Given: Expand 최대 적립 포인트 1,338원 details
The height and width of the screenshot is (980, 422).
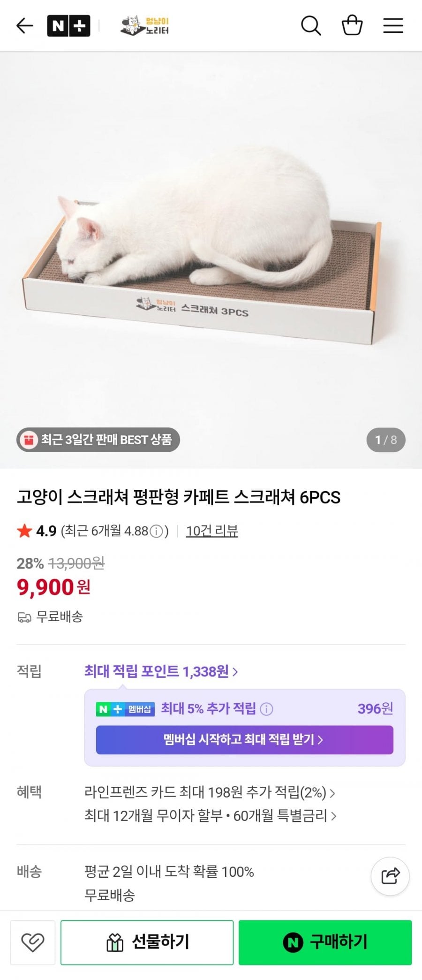Looking at the screenshot, I should pyautogui.click(x=161, y=671).
